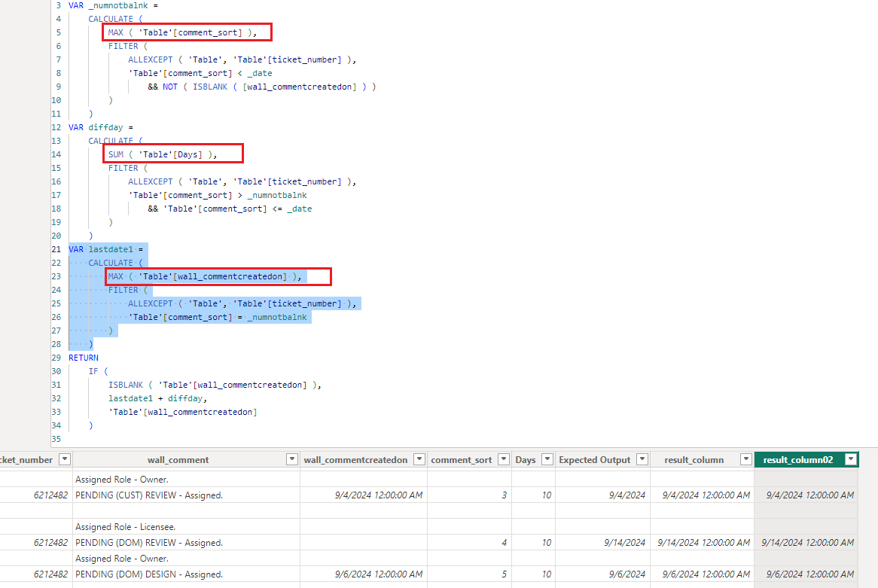Open the comment_sort column filter dropdown
The height and width of the screenshot is (588, 878).
click(x=504, y=459)
